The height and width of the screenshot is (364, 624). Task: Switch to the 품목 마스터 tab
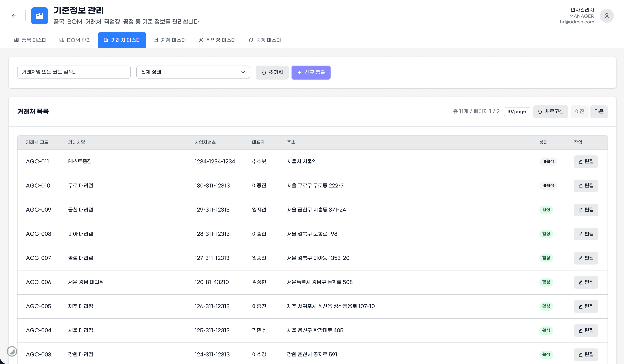[x=30, y=40]
